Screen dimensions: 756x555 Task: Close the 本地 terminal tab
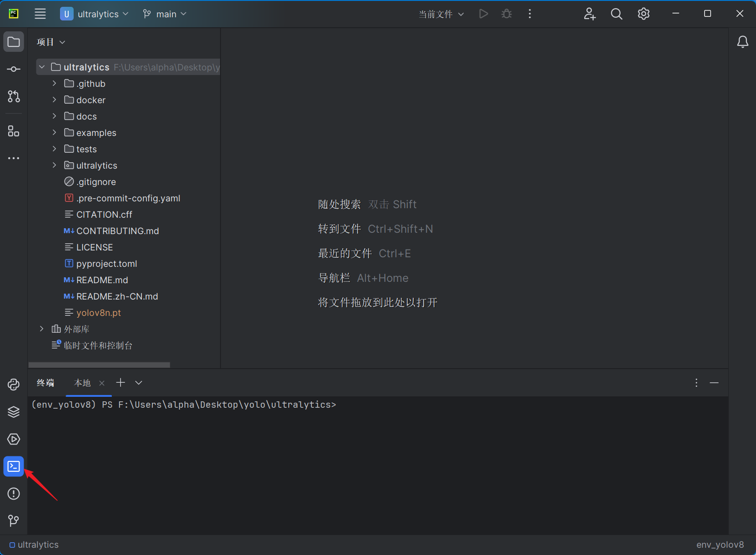(102, 383)
